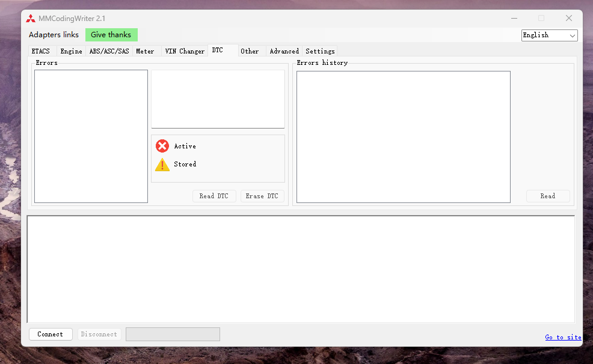Follow the Go to site link
Image resolution: width=593 pixels, height=364 pixels.
pos(563,337)
